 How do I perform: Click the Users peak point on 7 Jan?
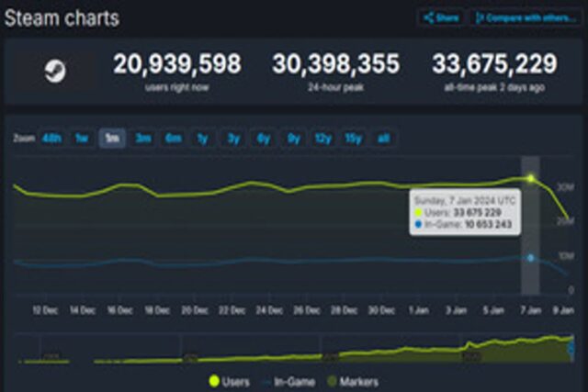click(x=531, y=178)
